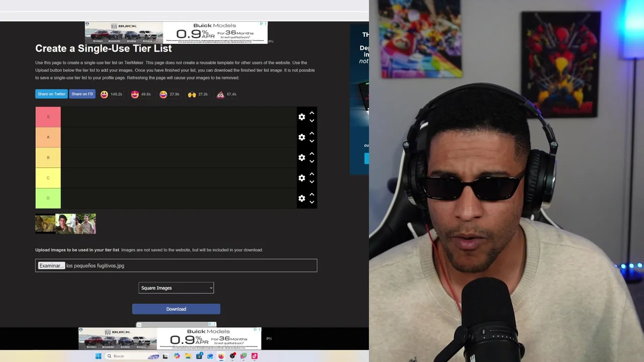Open settings gear for B tier row
Screen dimensions: 644x362
pyautogui.click(x=301, y=157)
